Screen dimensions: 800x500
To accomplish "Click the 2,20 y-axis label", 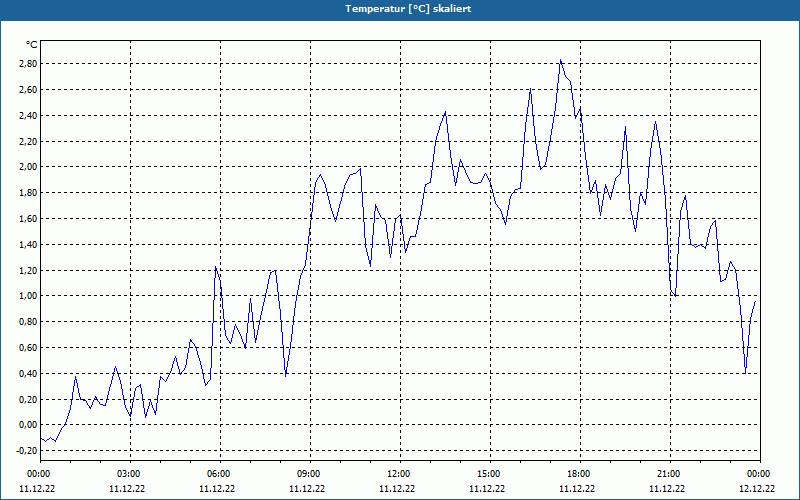I will point(29,141).
